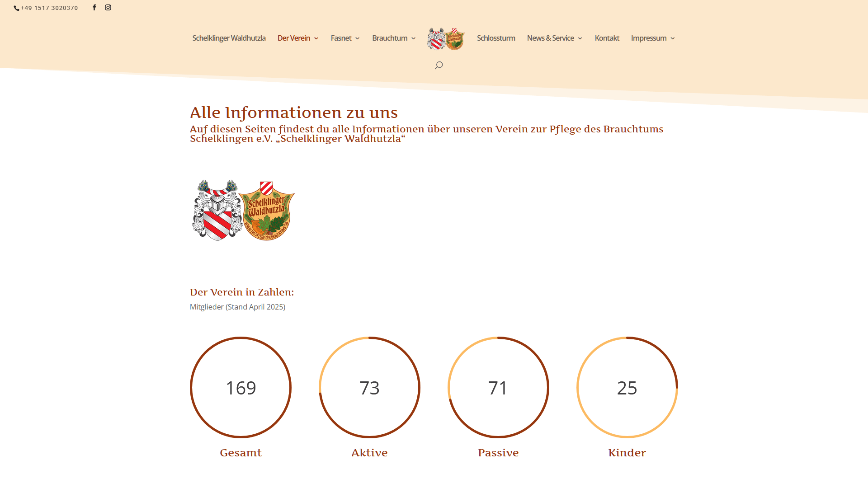The width and height of the screenshot is (868, 488).
Task: Expand the Fasnet menu chevron
Action: [x=358, y=38]
